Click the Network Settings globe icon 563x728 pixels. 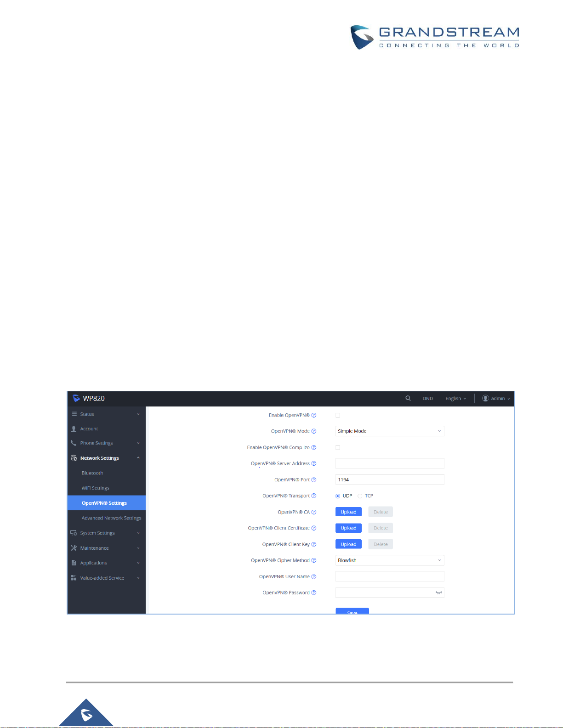tap(74, 458)
